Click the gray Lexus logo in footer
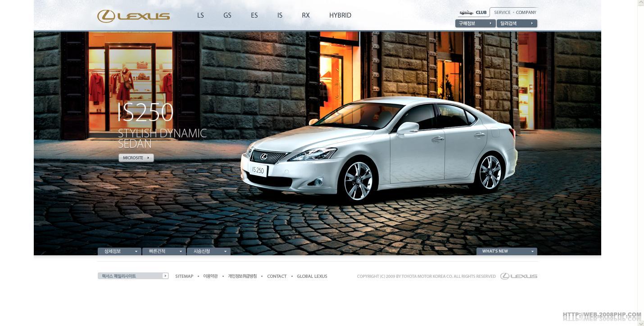The width and height of the screenshot is (644, 326). point(519,276)
